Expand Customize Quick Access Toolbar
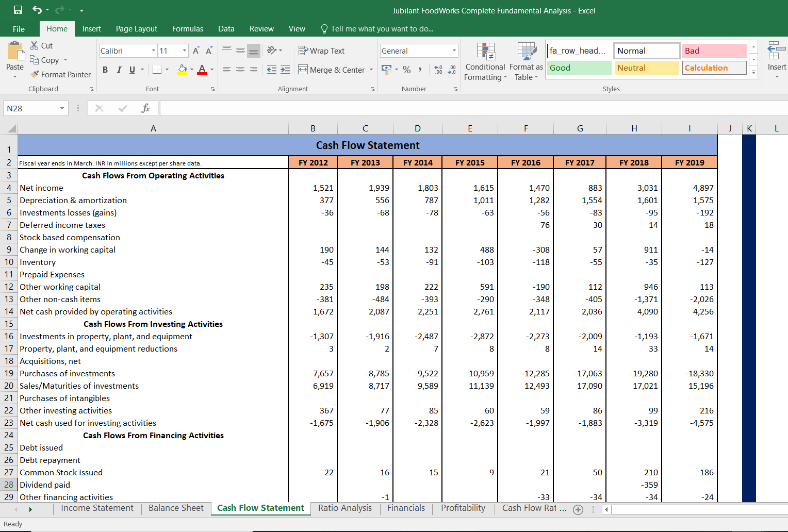The height and width of the screenshot is (532, 788). [x=81, y=10]
